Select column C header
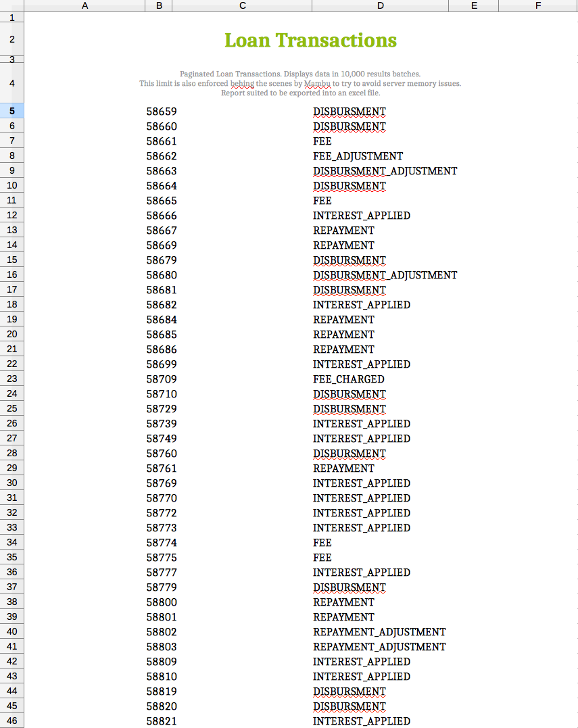Viewport: 578px width, 728px height. (242, 5)
